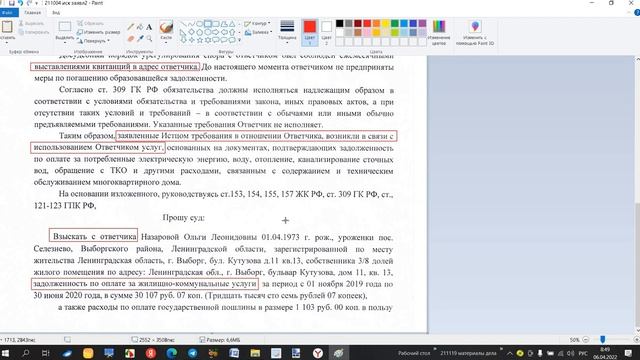
Task: Open Yandex Browser from taskbar
Action: click(x=318, y=353)
